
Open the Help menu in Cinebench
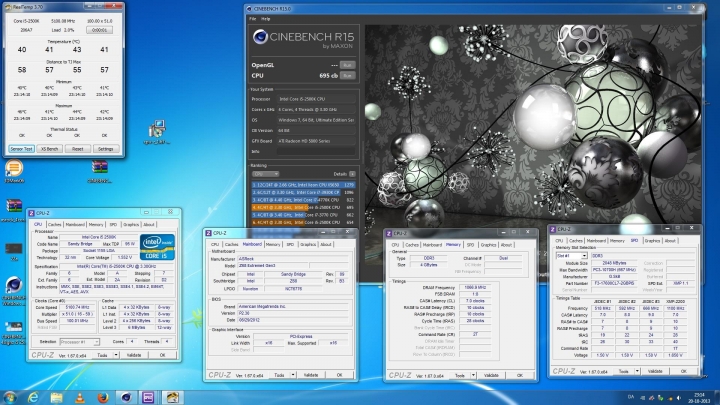[x=265, y=19]
